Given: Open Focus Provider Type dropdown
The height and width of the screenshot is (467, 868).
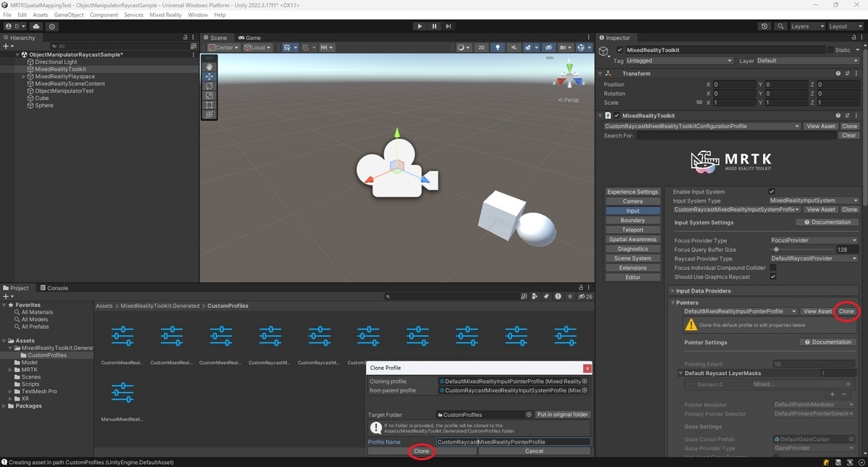Looking at the screenshot, I should pyautogui.click(x=814, y=240).
